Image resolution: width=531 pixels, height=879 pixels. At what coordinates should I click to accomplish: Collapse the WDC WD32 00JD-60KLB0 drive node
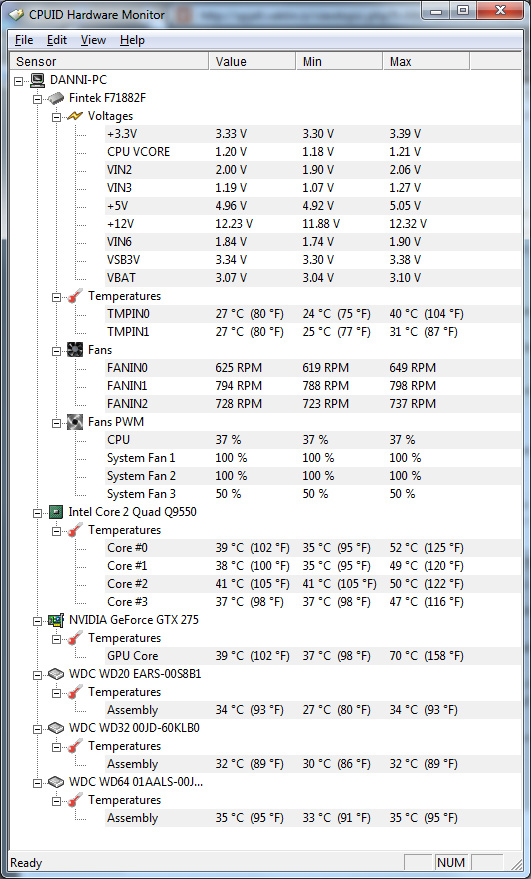tap(37, 728)
